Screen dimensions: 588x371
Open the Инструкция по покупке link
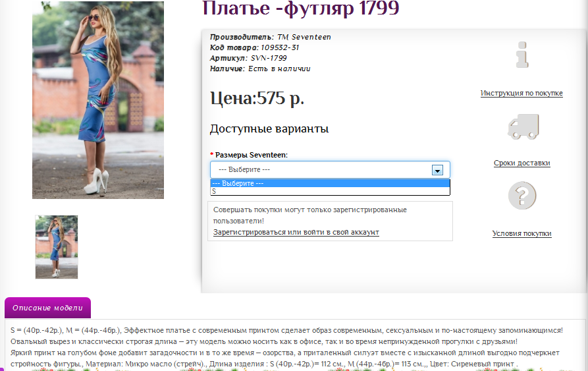521,93
